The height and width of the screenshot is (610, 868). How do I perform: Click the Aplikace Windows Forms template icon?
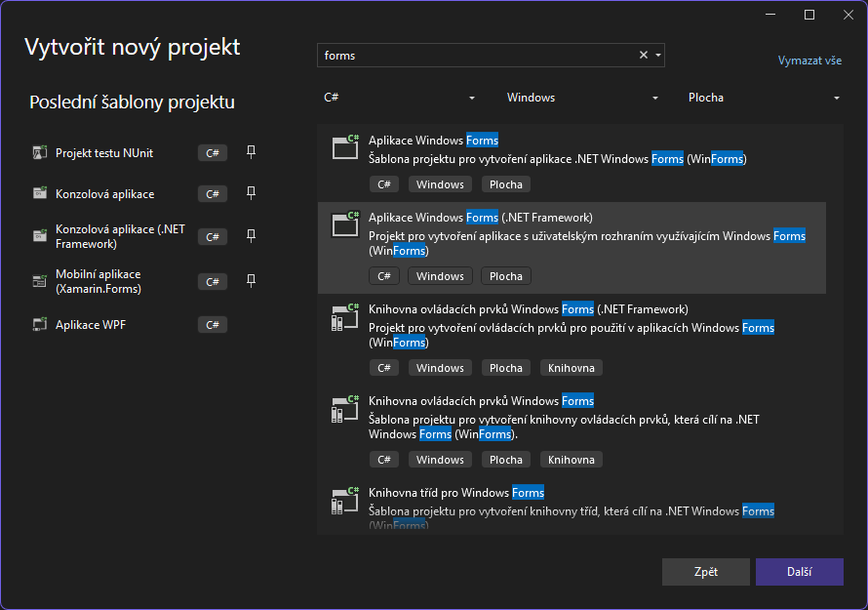(x=346, y=147)
